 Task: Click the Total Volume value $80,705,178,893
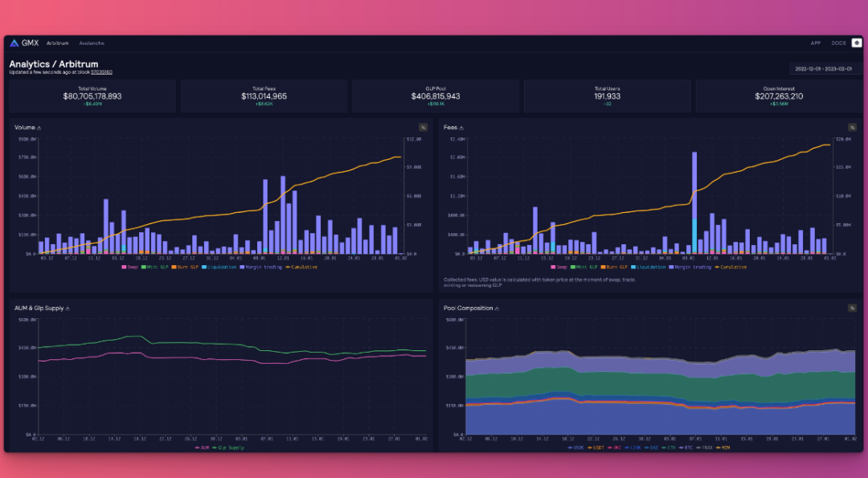(92, 96)
